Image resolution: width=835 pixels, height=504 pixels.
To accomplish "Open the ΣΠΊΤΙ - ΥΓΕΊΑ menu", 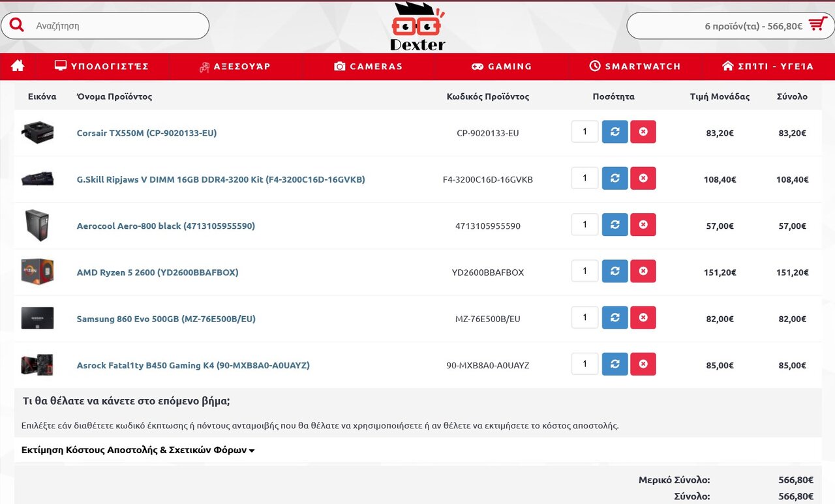I will tap(768, 66).
